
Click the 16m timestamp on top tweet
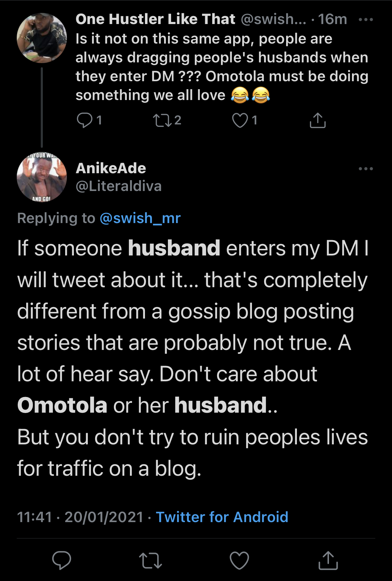[332, 19]
